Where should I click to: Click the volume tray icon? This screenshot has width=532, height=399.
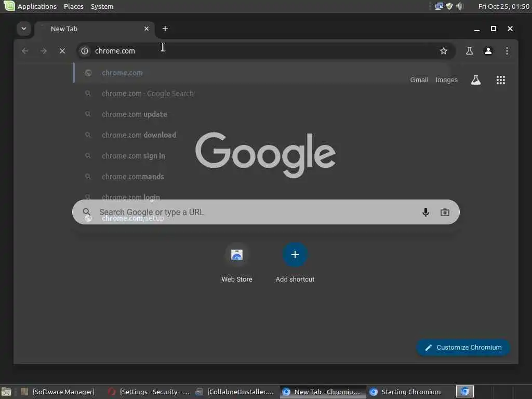click(x=460, y=6)
